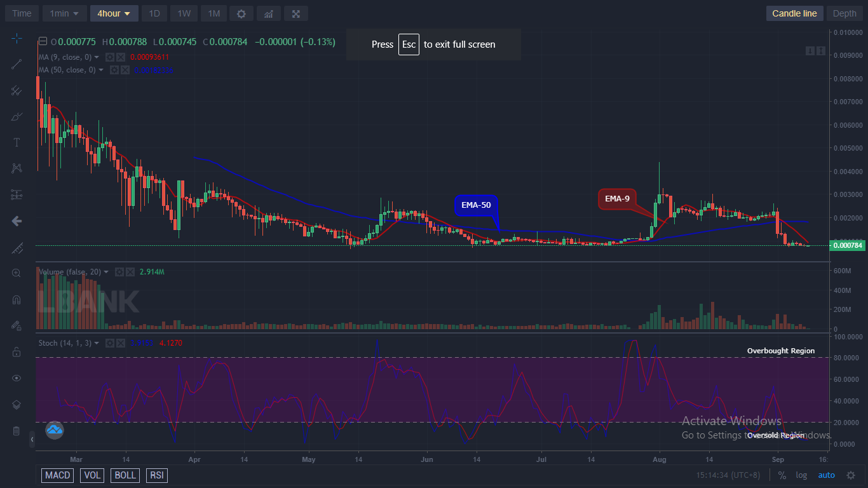The image size is (868, 488).
Task: Open Volume indicator settings gear
Action: click(119, 272)
